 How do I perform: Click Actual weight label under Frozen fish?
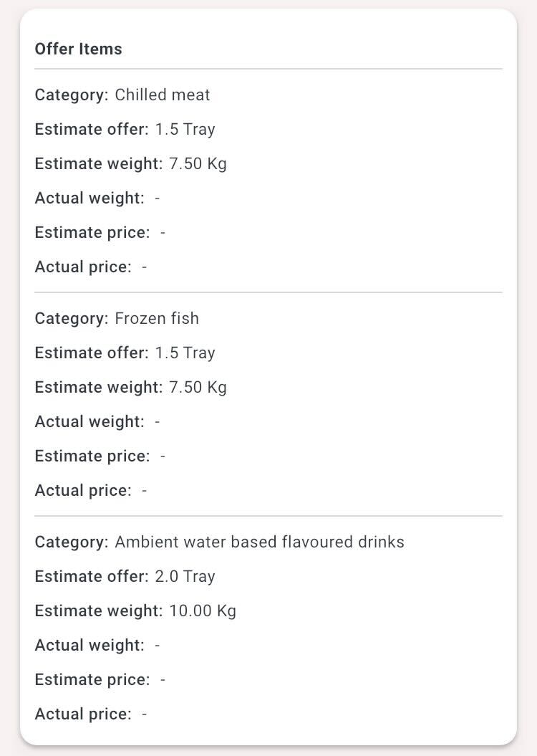click(x=89, y=422)
